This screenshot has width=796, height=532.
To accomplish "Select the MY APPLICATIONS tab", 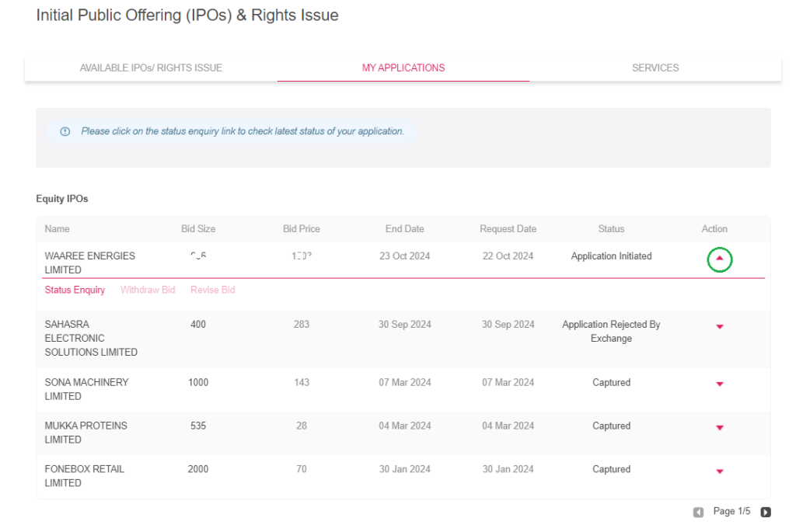I will tap(403, 68).
